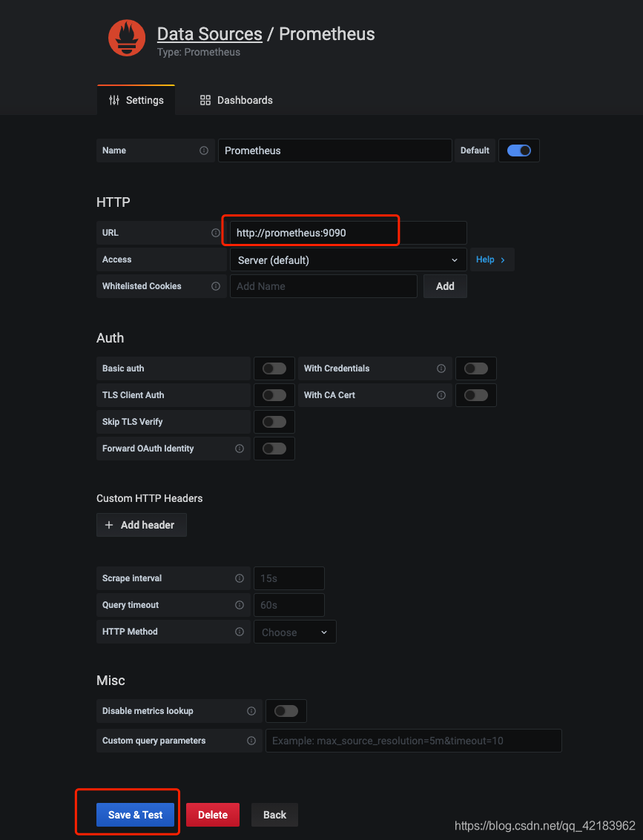Click the Data Sources breadcrumb link

pos(209,34)
